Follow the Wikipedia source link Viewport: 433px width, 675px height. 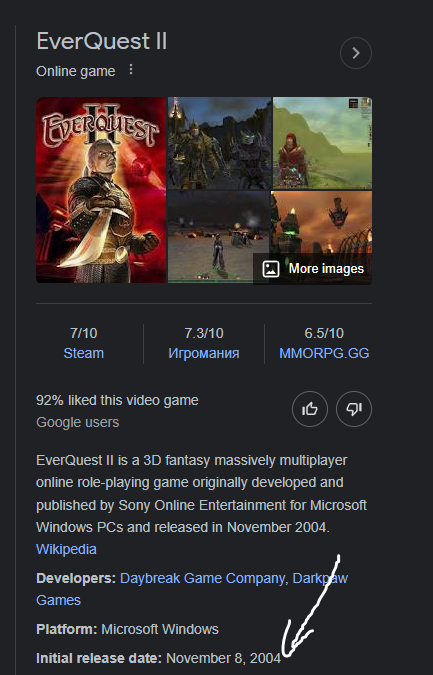tap(66, 549)
